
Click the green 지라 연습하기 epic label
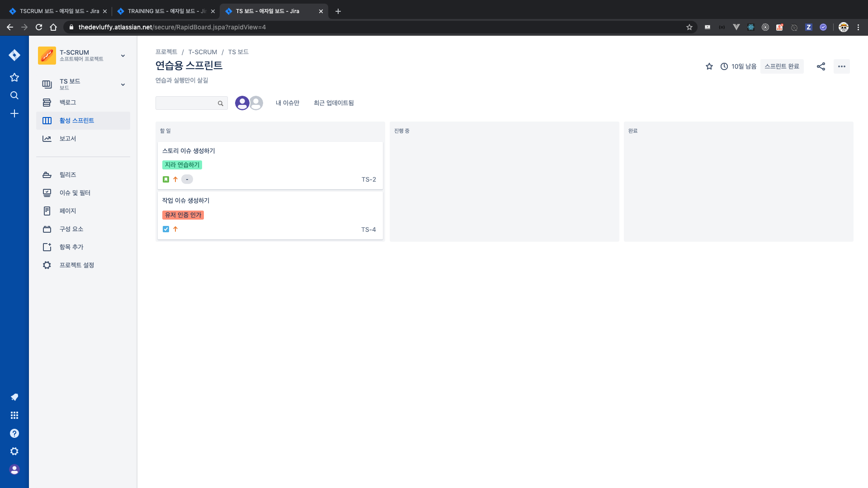(182, 165)
